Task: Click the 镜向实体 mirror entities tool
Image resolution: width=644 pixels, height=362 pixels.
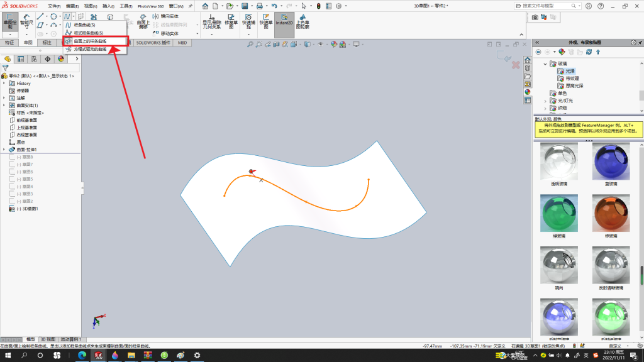Action: coord(165,16)
